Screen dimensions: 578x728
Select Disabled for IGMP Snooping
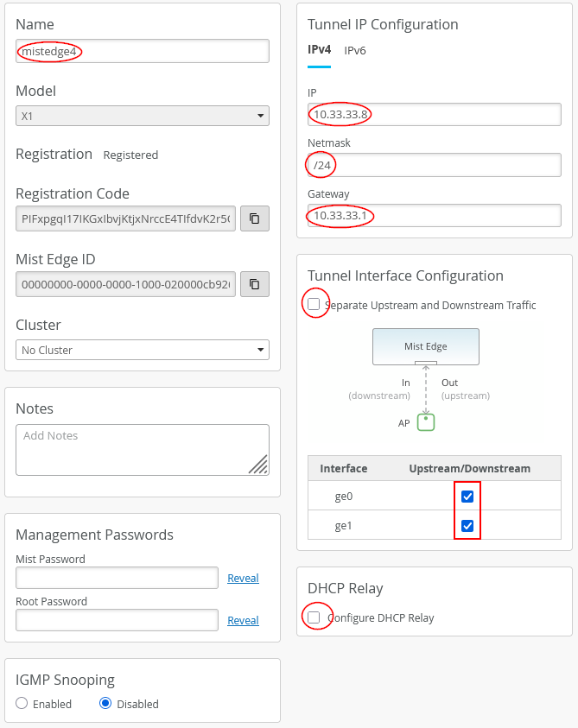(105, 704)
